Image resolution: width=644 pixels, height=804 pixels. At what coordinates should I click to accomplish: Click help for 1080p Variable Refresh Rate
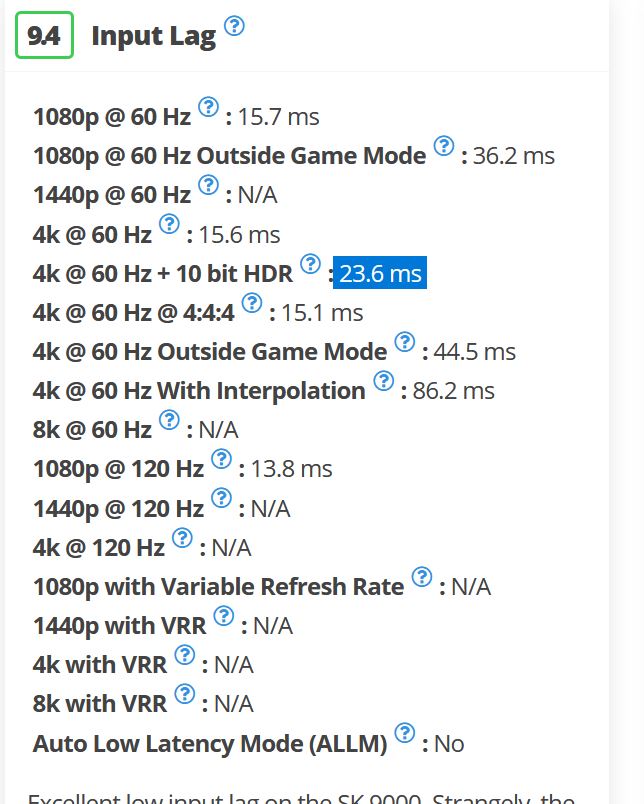[422, 577]
